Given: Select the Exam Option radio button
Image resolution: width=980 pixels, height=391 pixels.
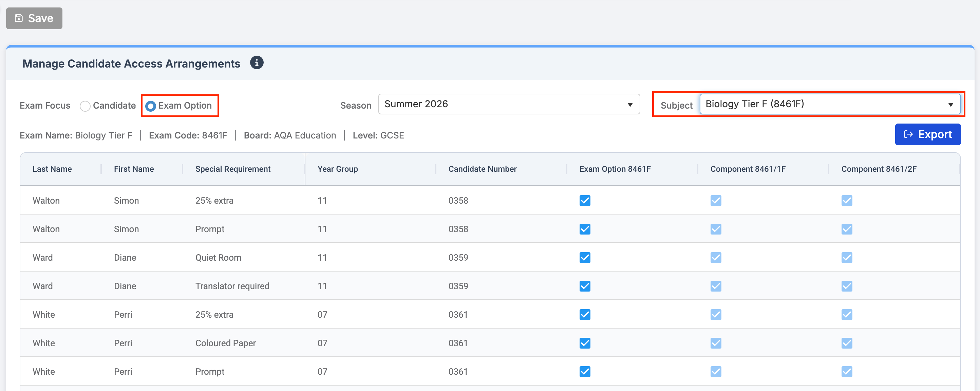Looking at the screenshot, I should (x=151, y=106).
